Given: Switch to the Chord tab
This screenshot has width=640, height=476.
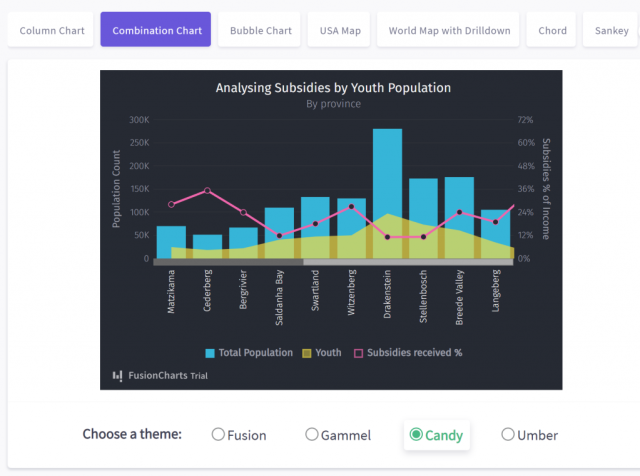Looking at the screenshot, I should click(552, 30).
